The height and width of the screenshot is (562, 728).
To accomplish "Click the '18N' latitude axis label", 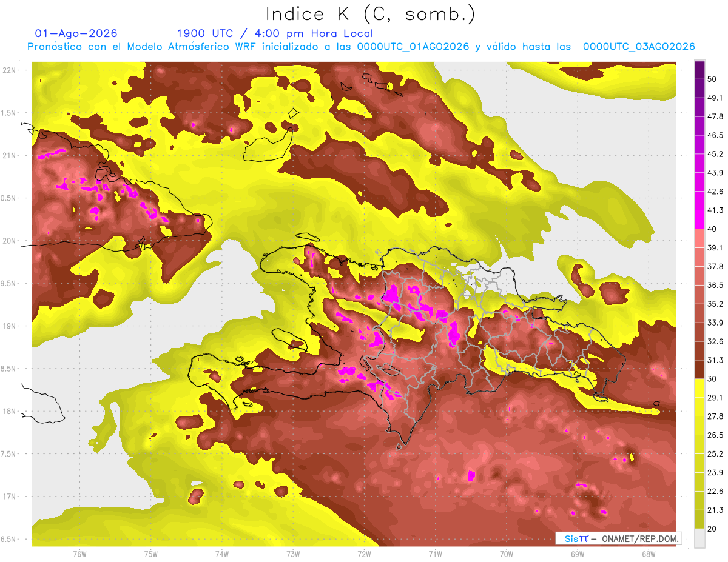I will [x=9, y=411].
